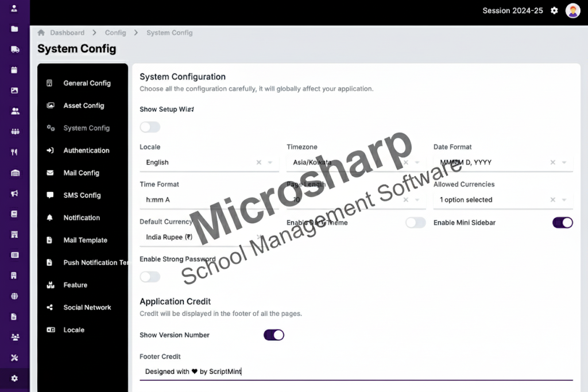The height and width of the screenshot is (392, 588).
Task: Turn off Show Version Number toggle
Action: click(x=274, y=335)
